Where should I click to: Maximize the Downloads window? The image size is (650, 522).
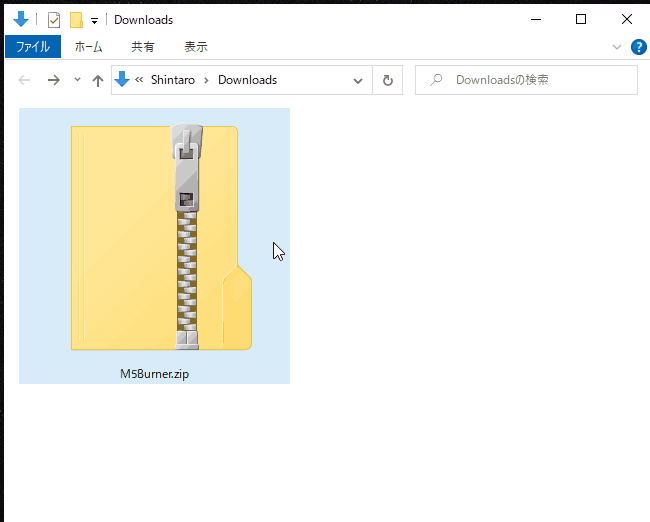tap(581, 19)
